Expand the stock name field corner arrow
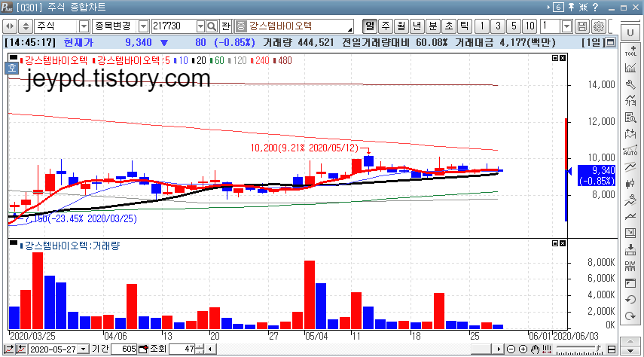644x357 pixels. tap(349, 29)
